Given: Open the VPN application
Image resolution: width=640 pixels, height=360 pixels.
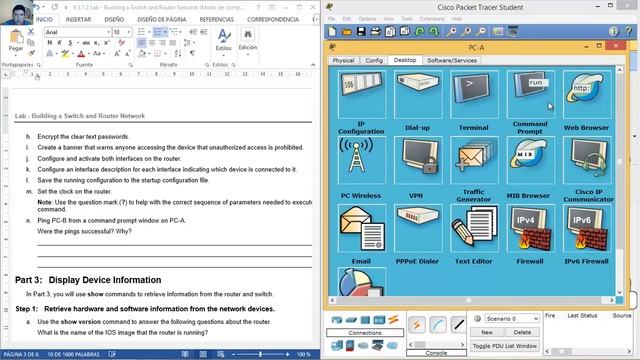Looking at the screenshot, I should [x=418, y=160].
